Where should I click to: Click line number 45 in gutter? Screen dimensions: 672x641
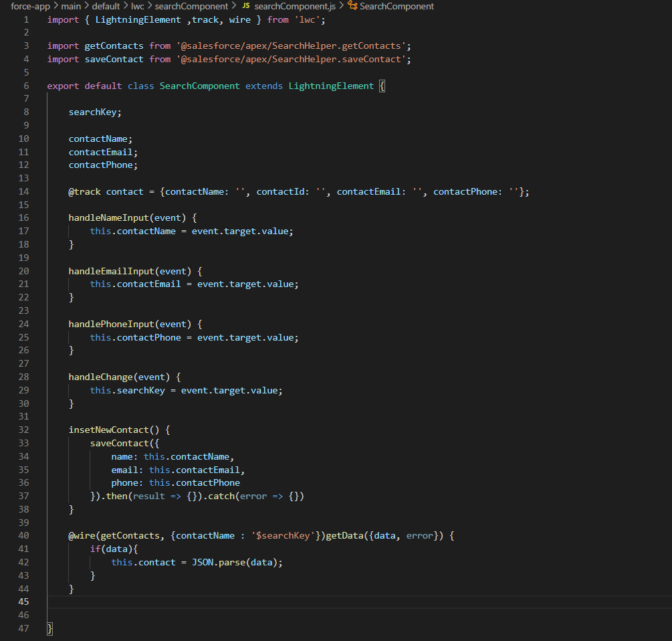(x=23, y=602)
